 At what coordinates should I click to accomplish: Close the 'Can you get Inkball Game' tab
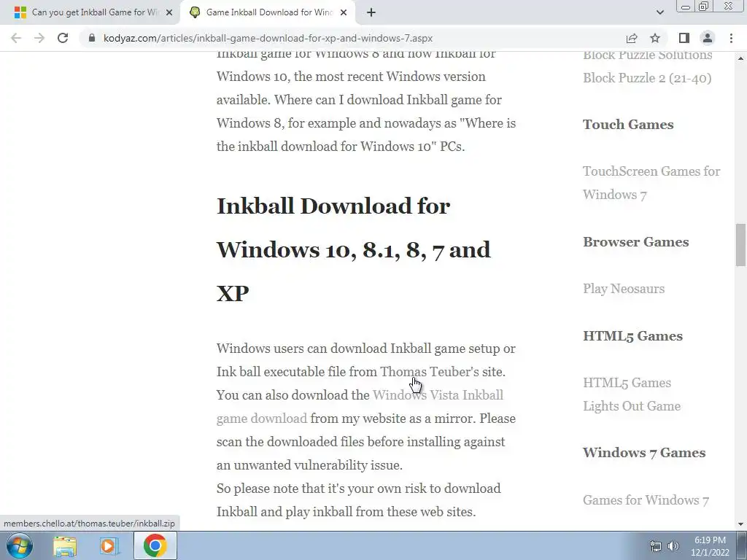[x=169, y=12]
